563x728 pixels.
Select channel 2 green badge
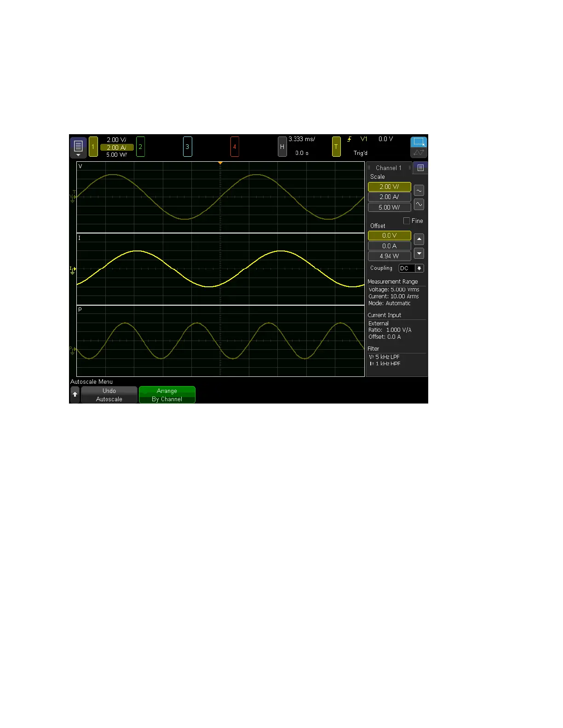click(x=140, y=147)
